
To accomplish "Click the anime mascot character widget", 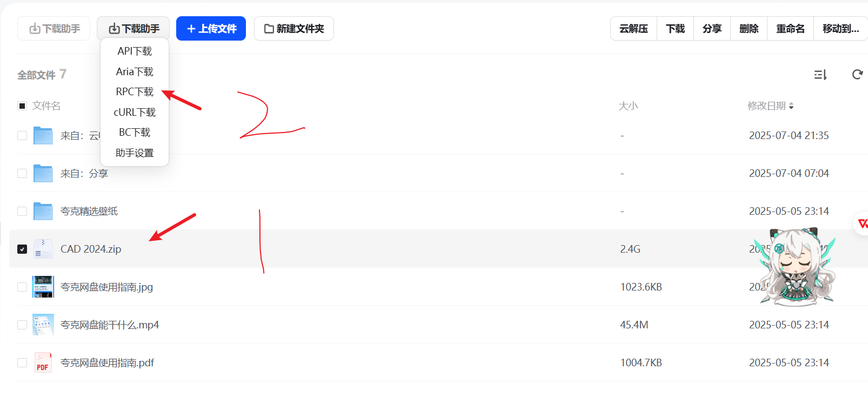I will (798, 266).
